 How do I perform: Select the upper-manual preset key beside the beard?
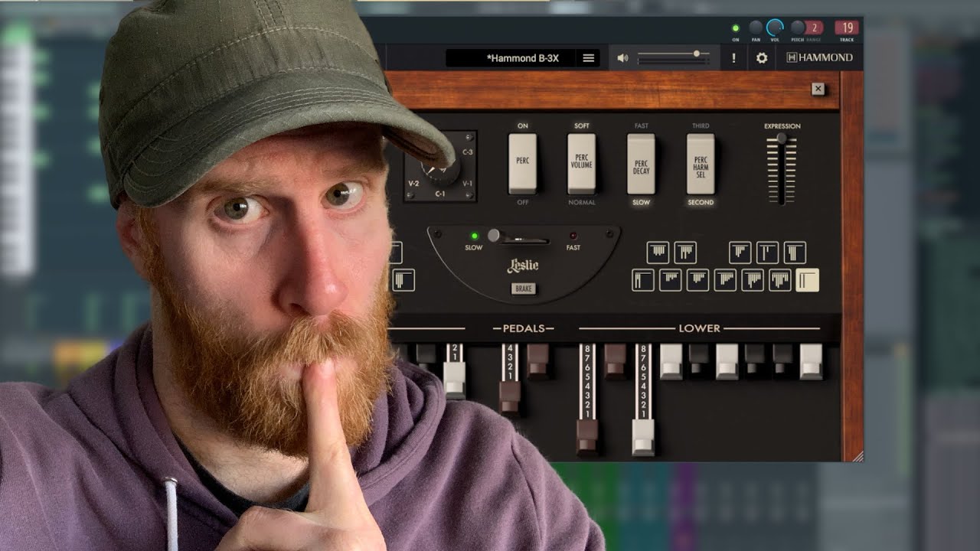tap(403, 280)
